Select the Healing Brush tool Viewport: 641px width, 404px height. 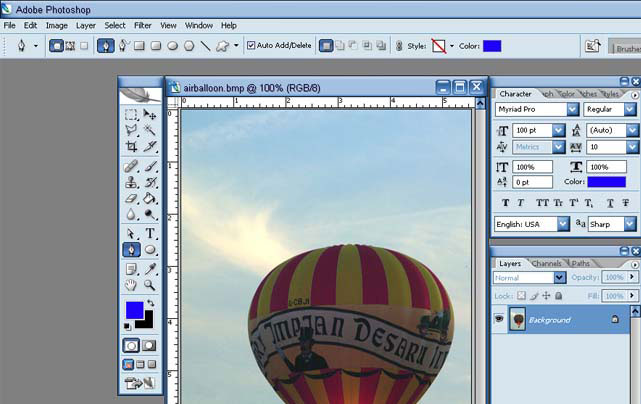131,166
